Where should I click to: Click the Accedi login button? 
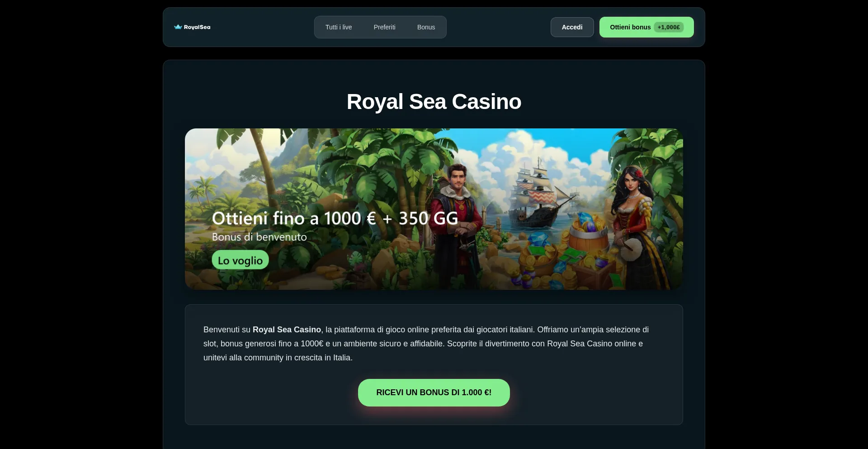pyautogui.click(x=572, y=27)
